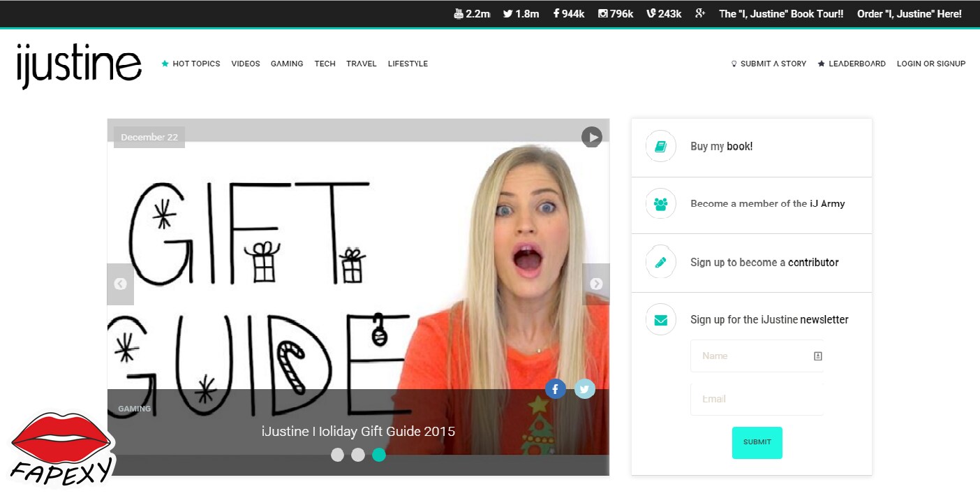Click Sign up to become a contributor

pyautogui.click(x=764, y=263)
